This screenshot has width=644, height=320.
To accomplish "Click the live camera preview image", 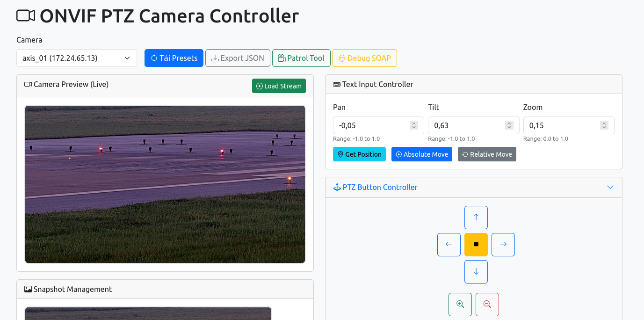I will (165, 184).
